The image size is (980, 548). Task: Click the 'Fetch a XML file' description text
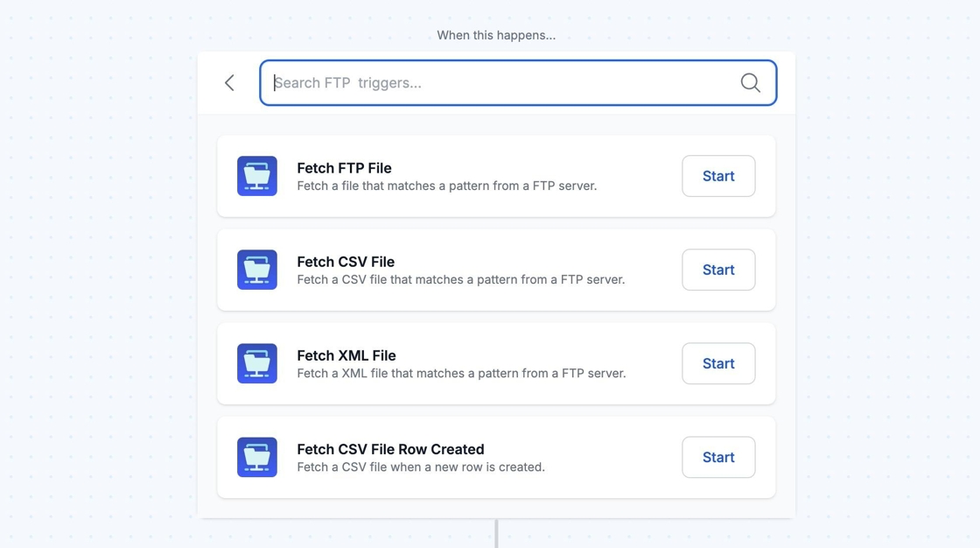tap(461, 374)
